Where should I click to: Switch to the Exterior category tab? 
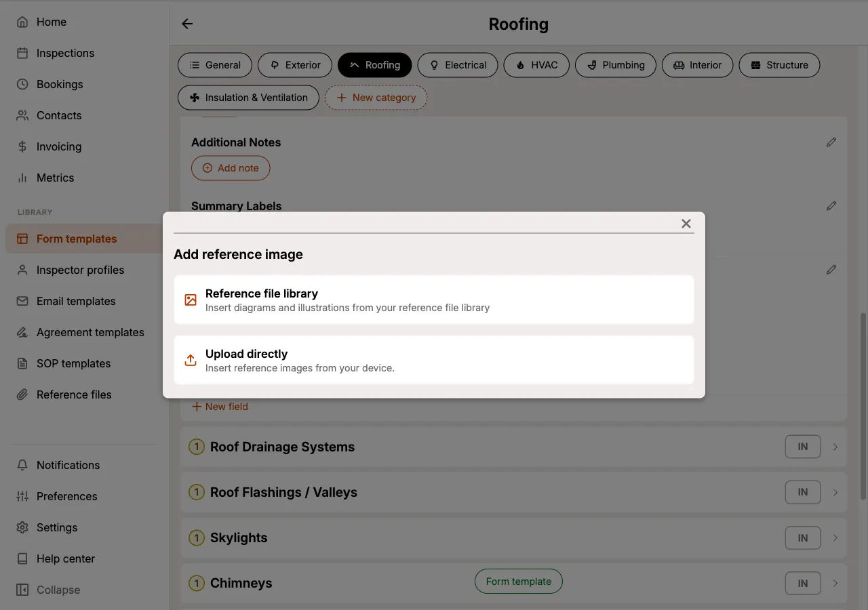click(x=295, y=65)
